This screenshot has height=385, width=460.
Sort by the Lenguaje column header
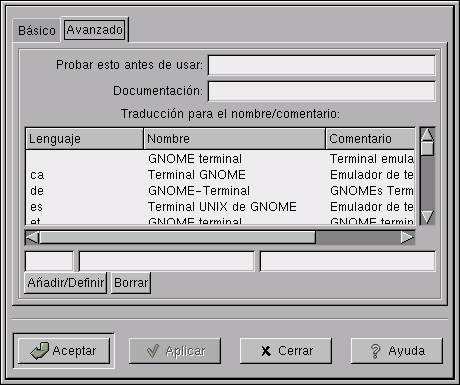pos(84,139)
